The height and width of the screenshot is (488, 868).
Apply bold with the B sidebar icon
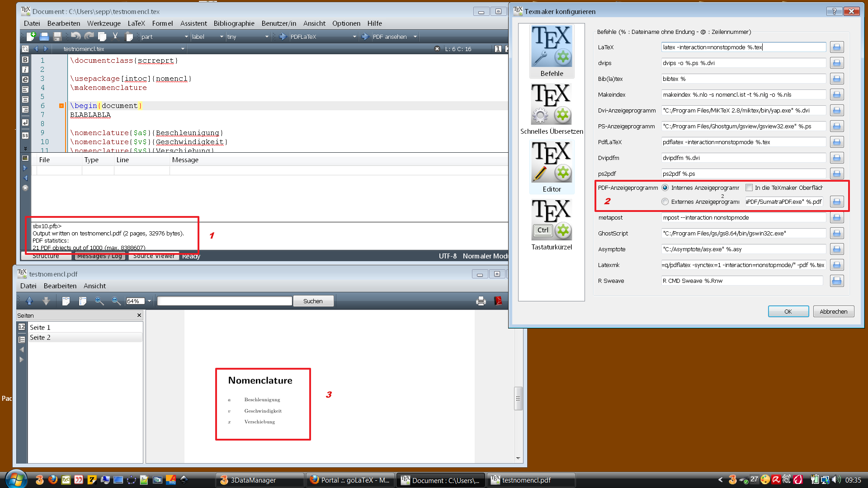(25, 60)
